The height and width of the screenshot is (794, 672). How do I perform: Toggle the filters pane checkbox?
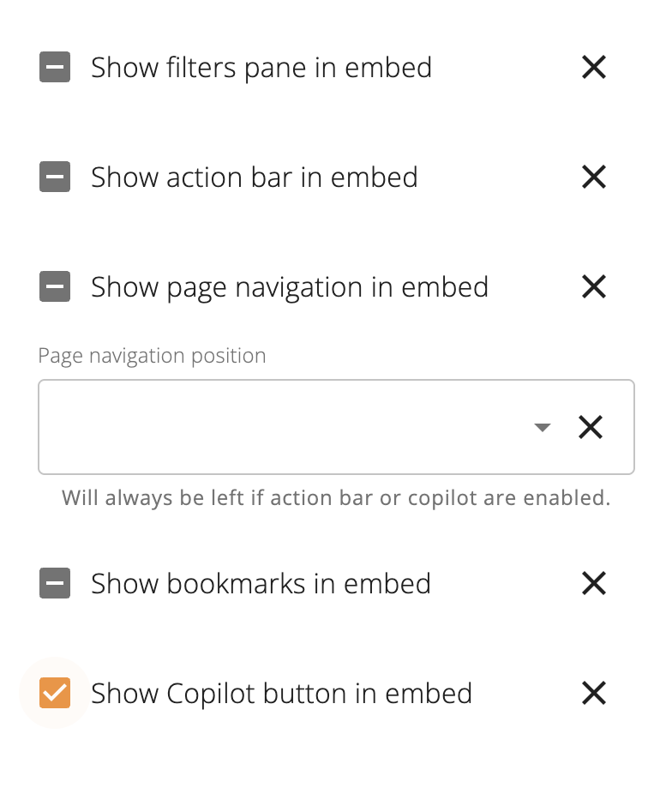55,68
